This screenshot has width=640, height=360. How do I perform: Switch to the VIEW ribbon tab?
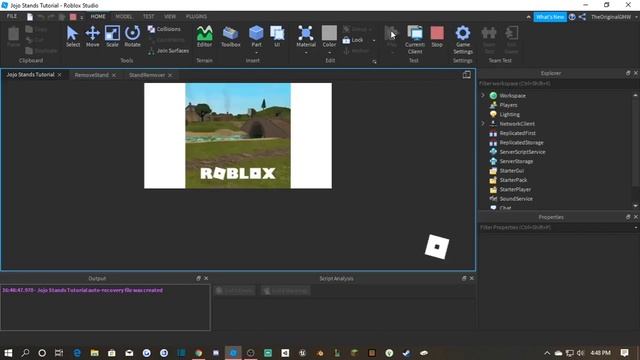(170, 17)
